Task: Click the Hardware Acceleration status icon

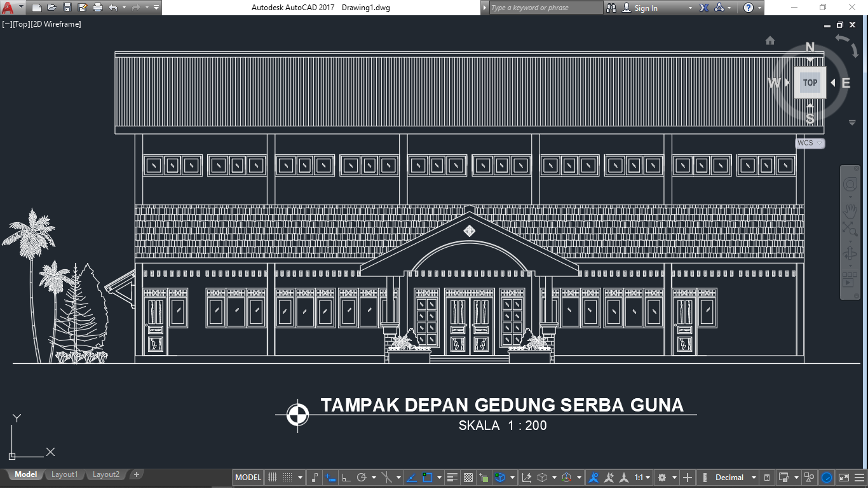Action: (827, 477)
